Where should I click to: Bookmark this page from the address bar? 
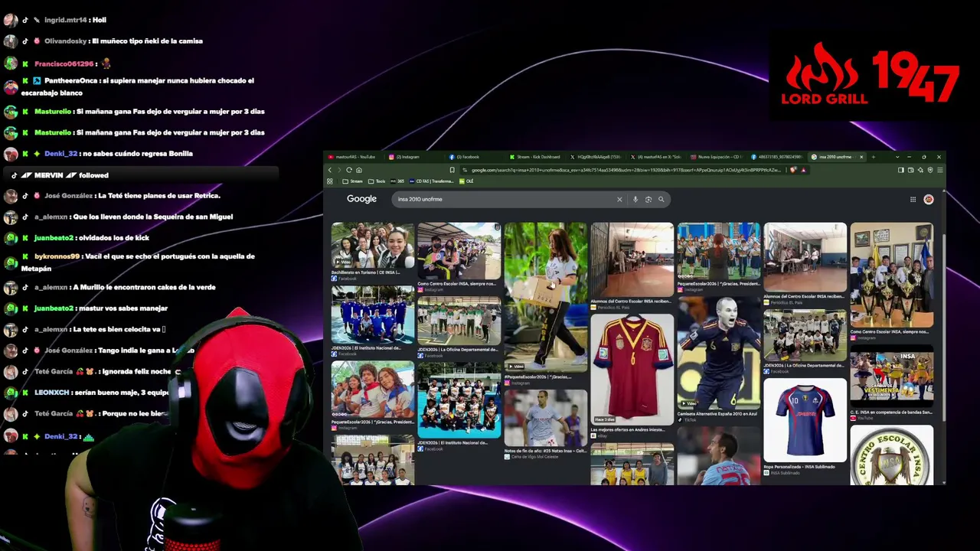(452, 170)
